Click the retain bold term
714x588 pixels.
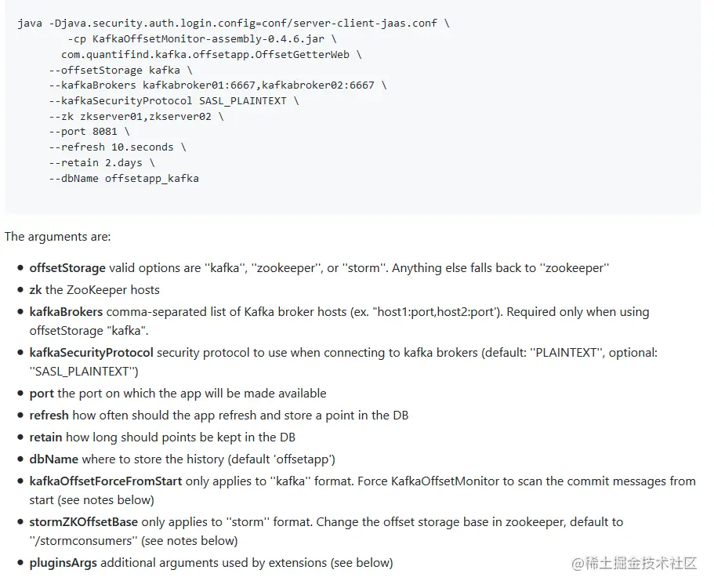[x=46, y=437]
